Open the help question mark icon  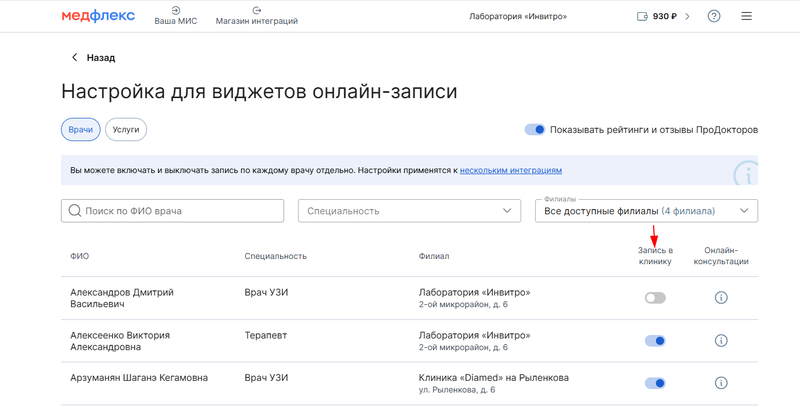(x=714, y=16)
